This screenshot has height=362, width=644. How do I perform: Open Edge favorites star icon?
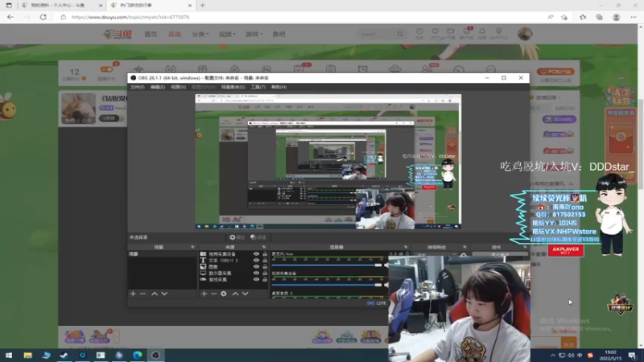coord(583,17)
